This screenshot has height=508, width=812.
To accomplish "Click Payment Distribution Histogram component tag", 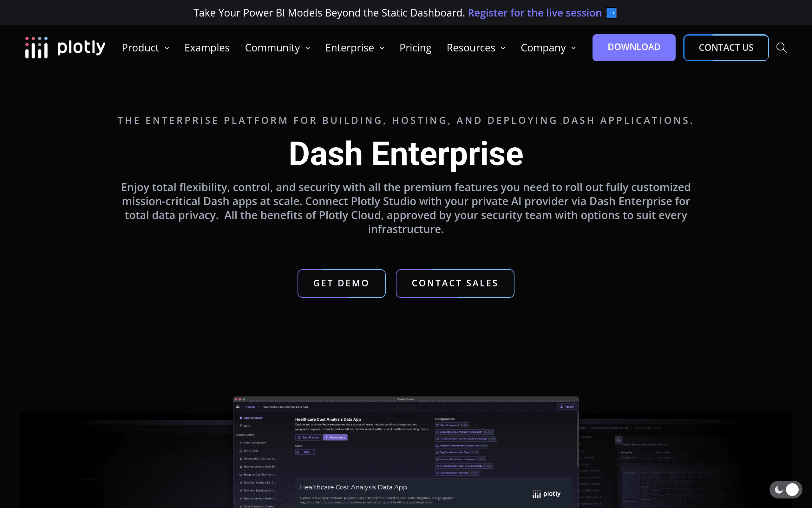I will pos(460,459).
